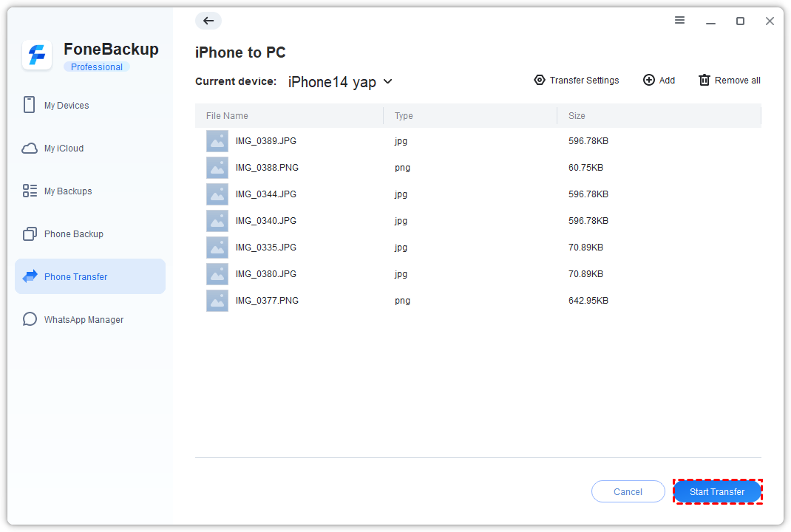Click the Phone Transfer arrows icon
This screenshot has width=791, height=532.
click(x=30, y=276)
